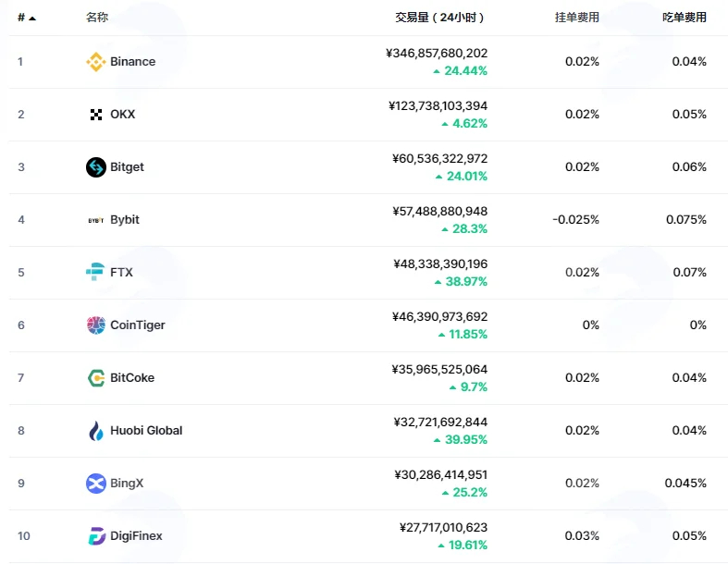Click the Bybit logo icon
This screenshot has width=728, height=564.
pyautogui.click(x=96, y=220)
